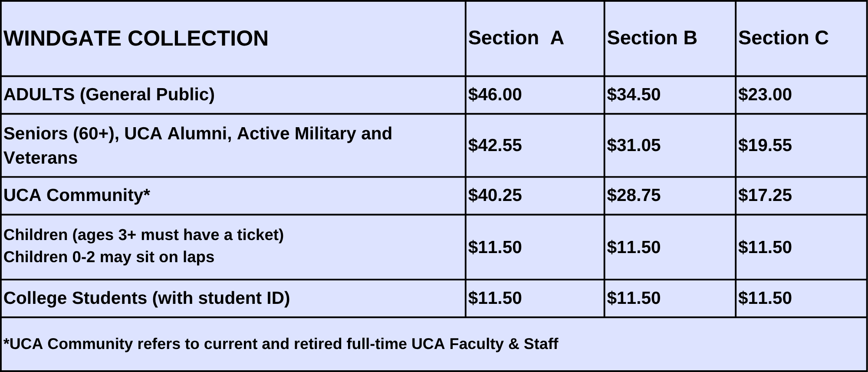Select the Seniors, UCA Alumni, Military row label

coord(198,145)
